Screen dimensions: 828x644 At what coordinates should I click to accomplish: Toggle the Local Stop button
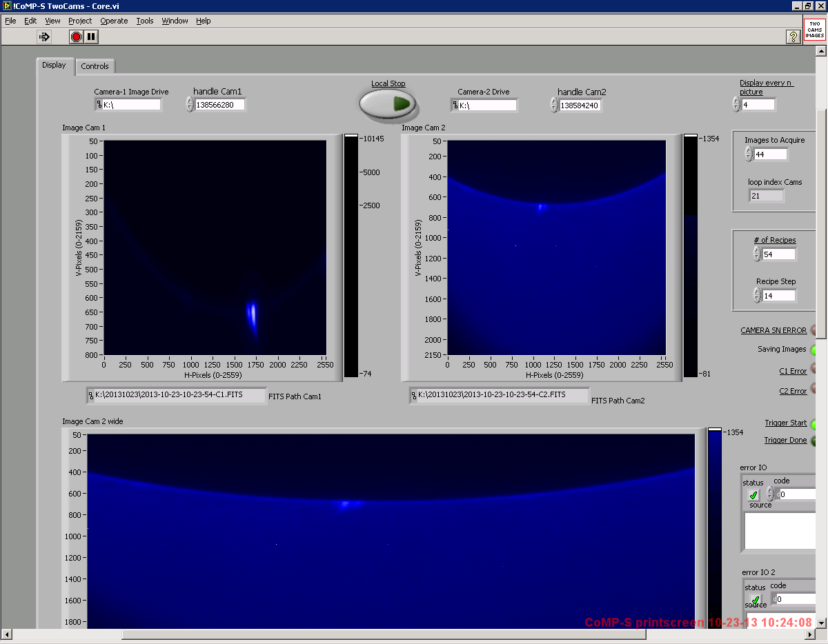tap(388, 104)
